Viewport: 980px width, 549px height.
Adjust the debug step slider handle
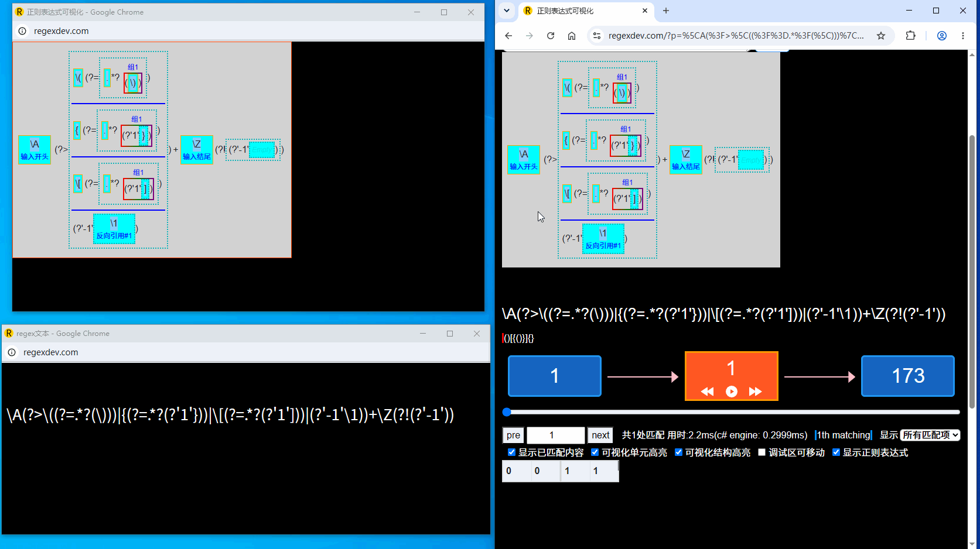coord(507,412)
